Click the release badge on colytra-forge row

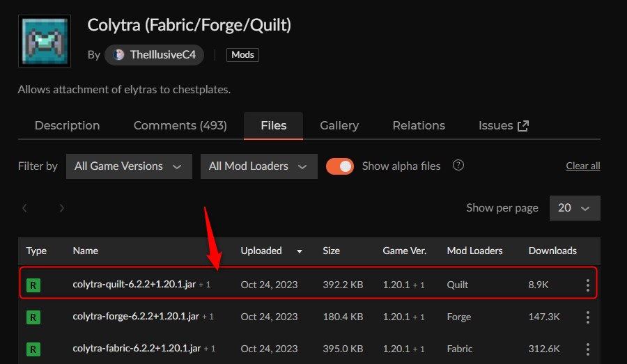[33, 317]
